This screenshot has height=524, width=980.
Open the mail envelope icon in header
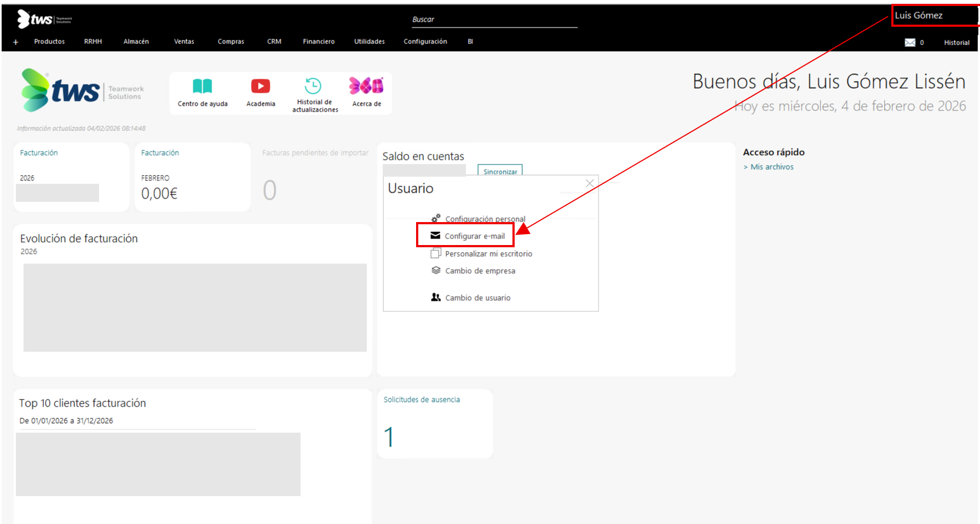pyautogui.click(x=910, y=43)
